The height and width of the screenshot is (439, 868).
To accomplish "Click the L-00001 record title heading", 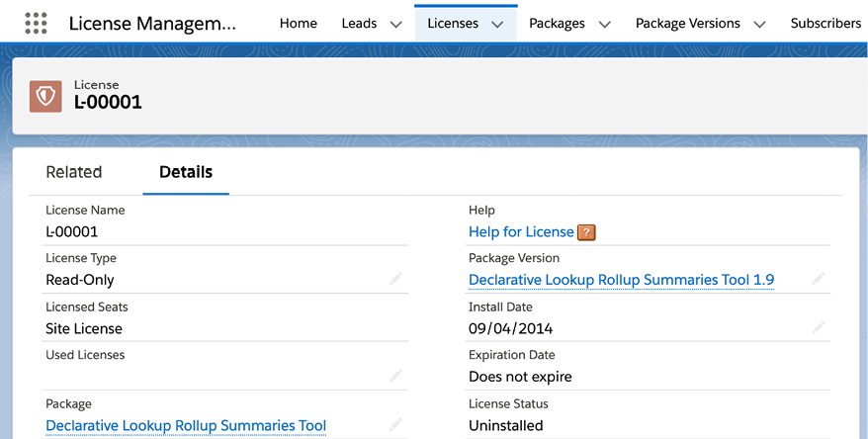I will (108, 102).
